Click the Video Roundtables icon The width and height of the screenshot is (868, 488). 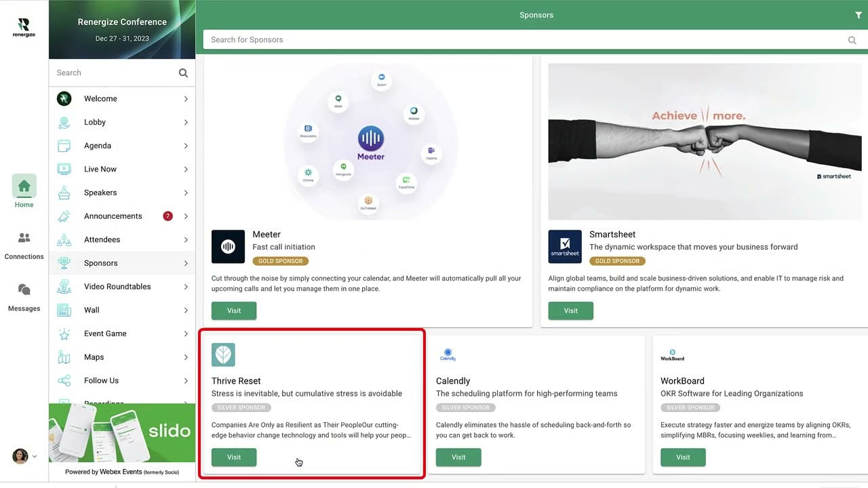[x=64, y=287]
